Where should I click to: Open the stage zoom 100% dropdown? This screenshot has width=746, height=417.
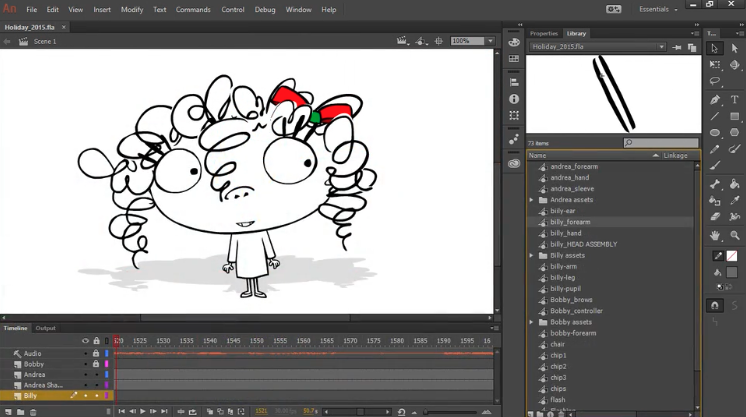[491, 41]
